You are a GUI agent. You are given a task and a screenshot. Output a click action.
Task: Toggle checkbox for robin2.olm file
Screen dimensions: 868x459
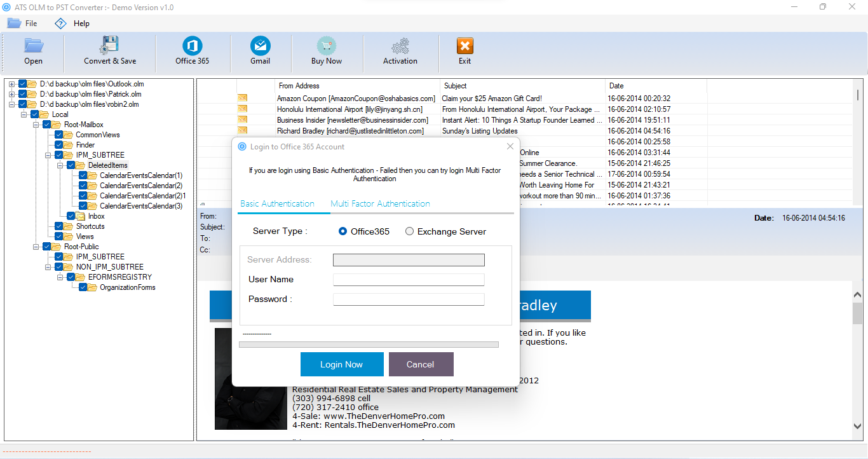pos(23,104)
